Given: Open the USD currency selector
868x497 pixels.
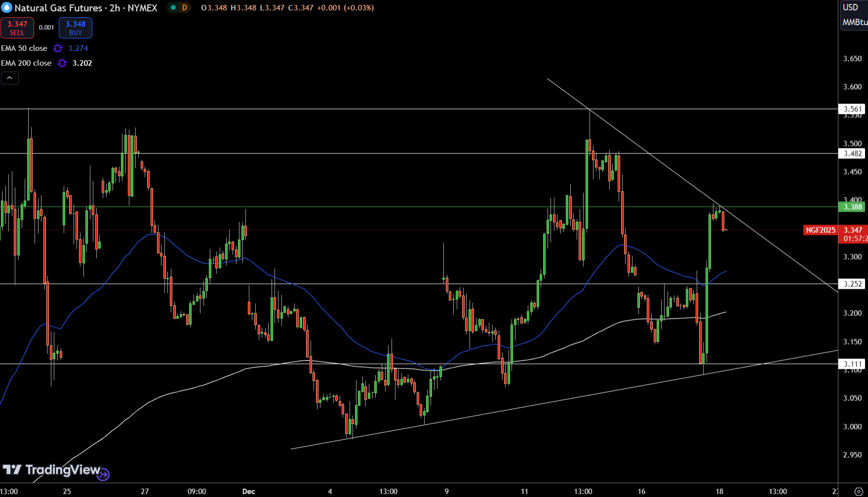Looking at the screenshot, I should (850, 7).
